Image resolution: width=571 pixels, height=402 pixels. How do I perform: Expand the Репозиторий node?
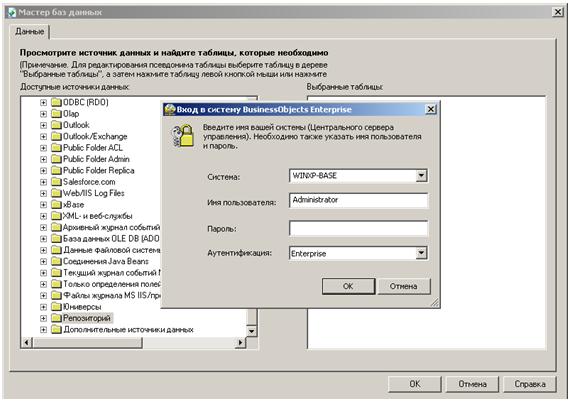(43, 318)
